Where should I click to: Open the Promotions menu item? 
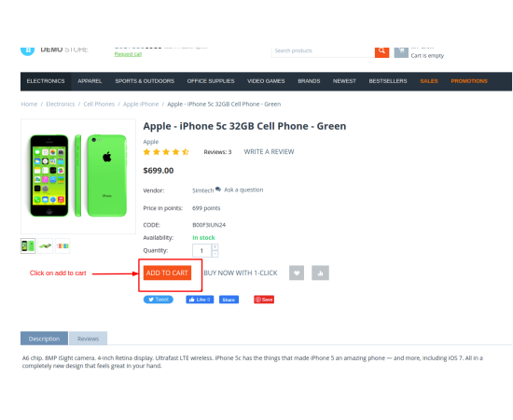469,81
